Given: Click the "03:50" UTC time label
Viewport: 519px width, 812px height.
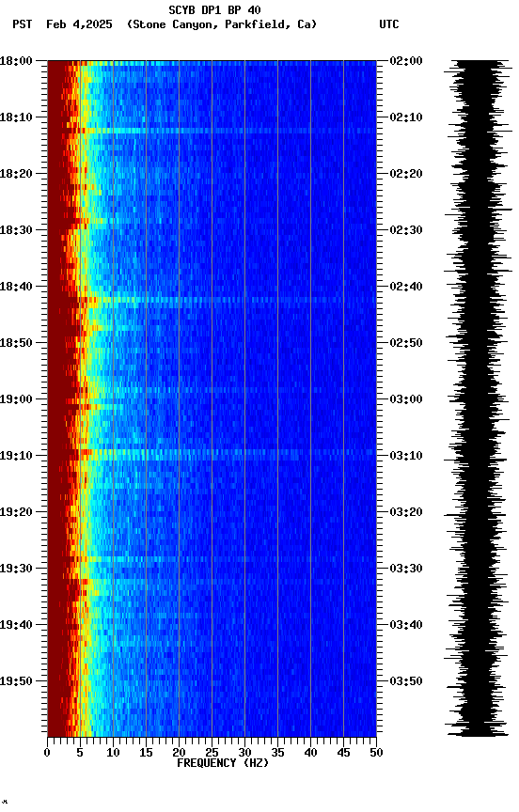Looking at the screenshot, I should (406, 681).
